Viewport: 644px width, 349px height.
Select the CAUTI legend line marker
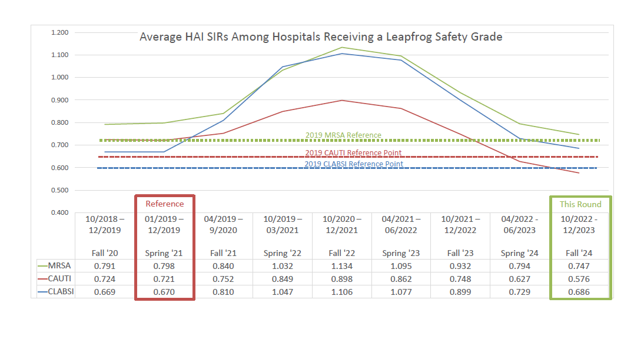tap(42, 279)
